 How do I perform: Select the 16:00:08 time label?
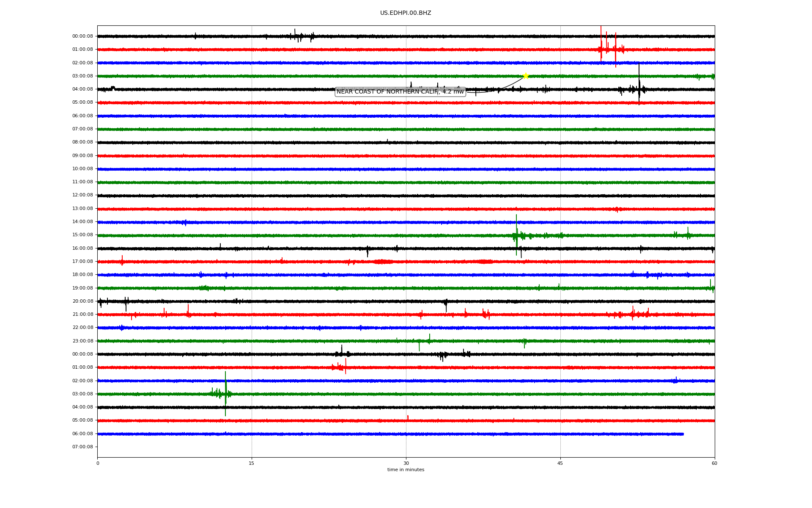(x=82, y=248)
